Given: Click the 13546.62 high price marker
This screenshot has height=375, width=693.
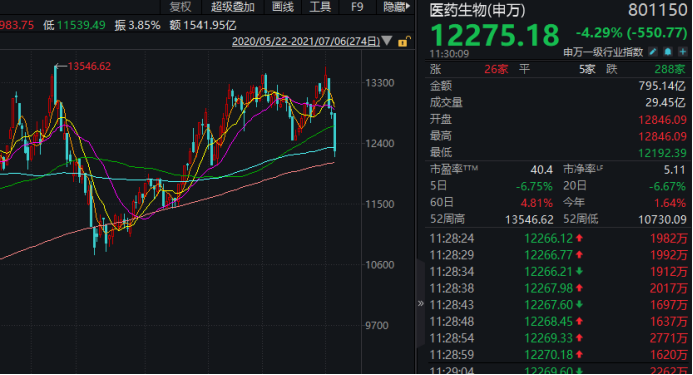Looking at the screenshot, I should pyautogui.click(x=89, y=66).
